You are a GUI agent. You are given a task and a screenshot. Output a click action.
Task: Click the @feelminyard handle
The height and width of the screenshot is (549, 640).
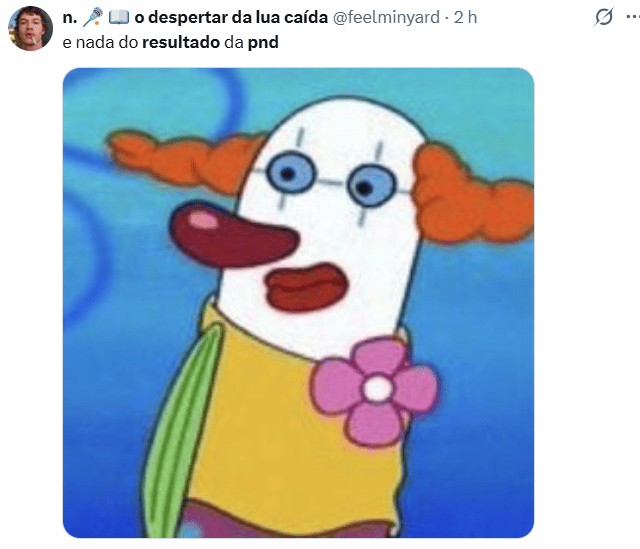(x=386, y=18)
